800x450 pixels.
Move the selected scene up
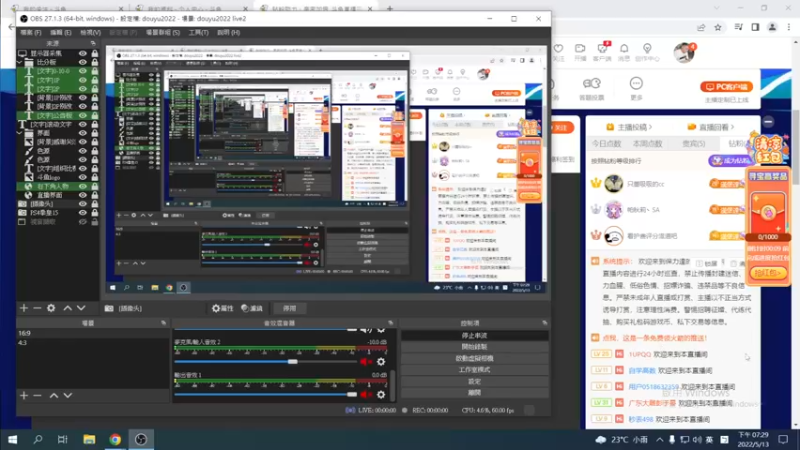click(54, 395)
